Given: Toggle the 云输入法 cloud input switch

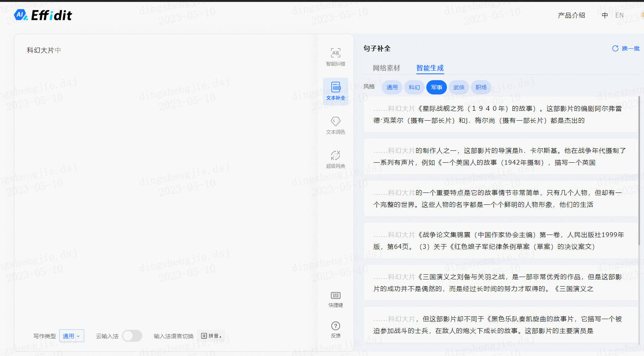Looking at the screenshot, I should [132, 336].
